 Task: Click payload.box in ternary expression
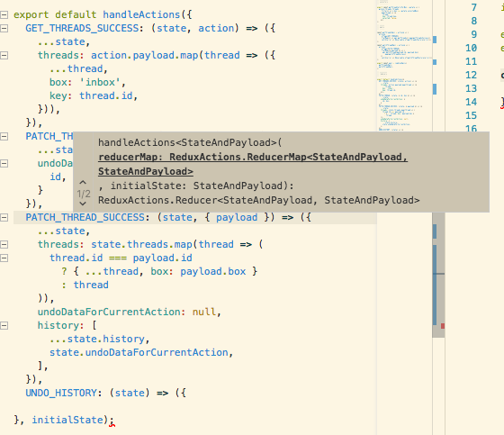[x=212, y=272]
